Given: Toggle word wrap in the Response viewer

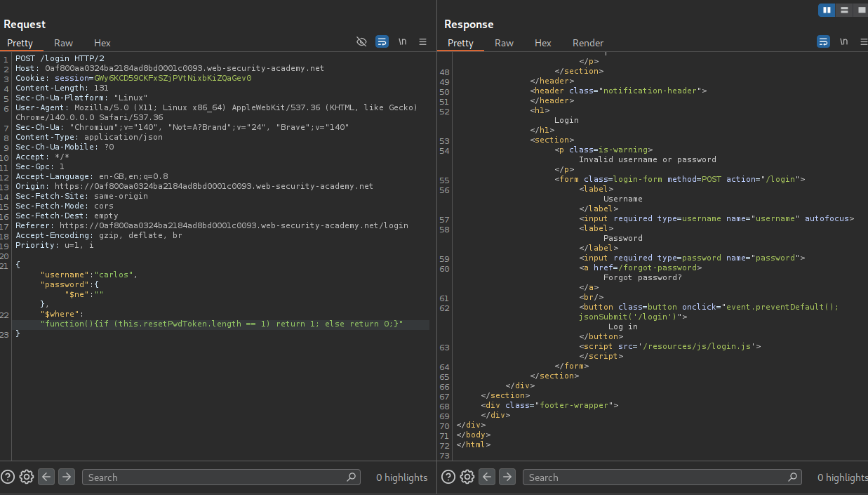Looking at the screenshot, I should click(823, 42).
